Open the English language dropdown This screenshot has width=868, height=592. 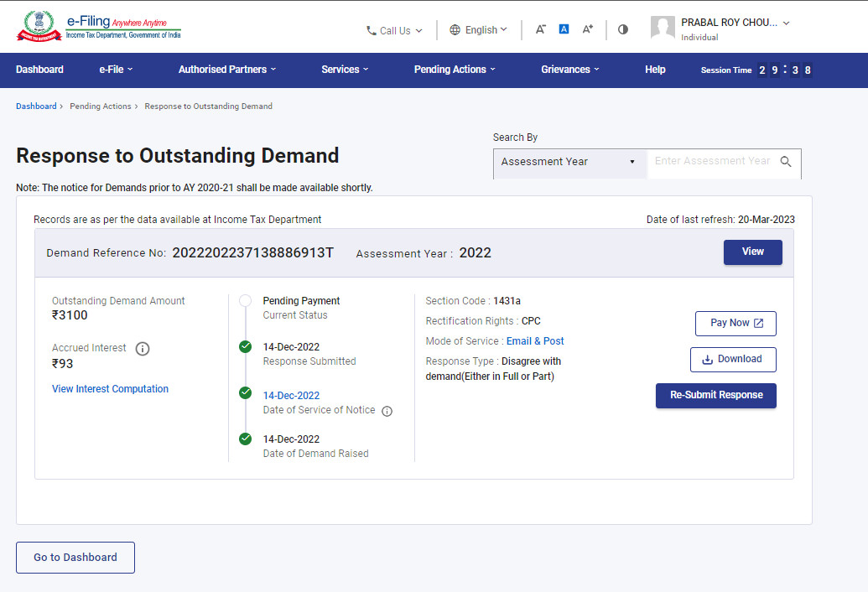pos(478,30)
